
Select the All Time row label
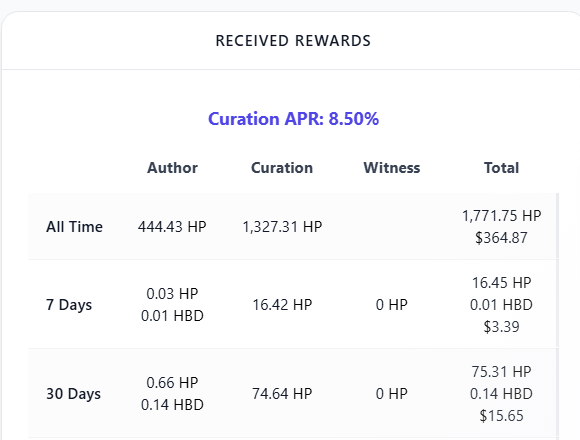coord(74,227)
